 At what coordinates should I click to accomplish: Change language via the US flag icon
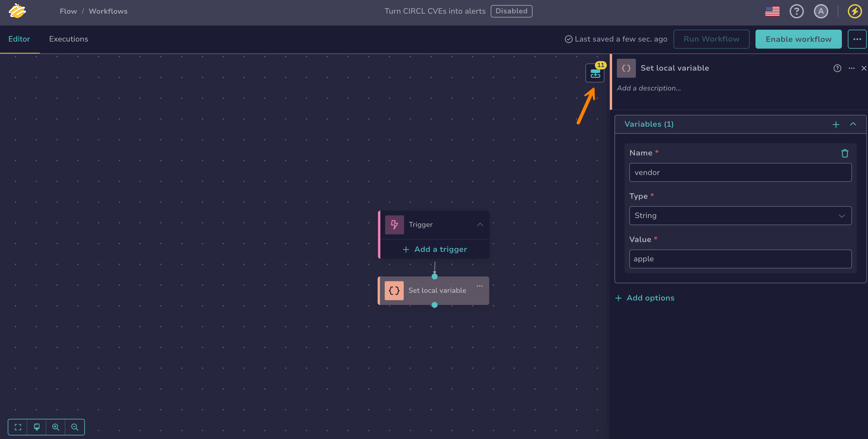click(772, 12)
